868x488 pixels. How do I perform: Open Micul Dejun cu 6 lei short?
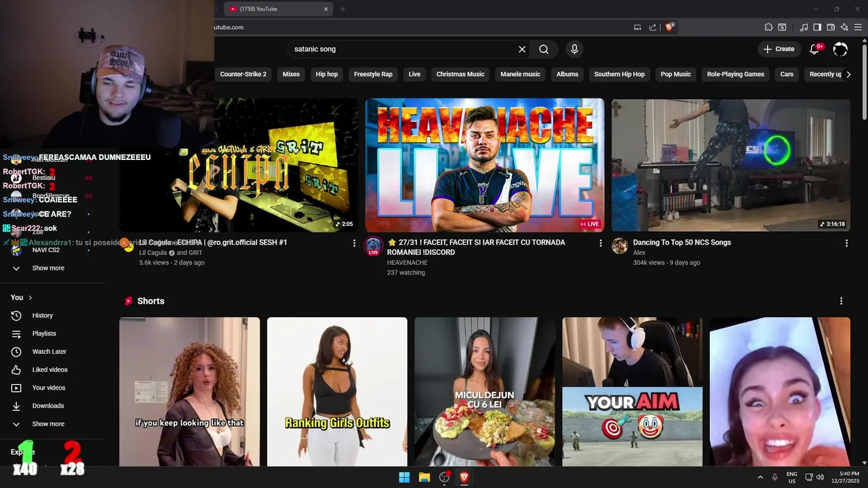pyautogui.click(x=485, y=392)
